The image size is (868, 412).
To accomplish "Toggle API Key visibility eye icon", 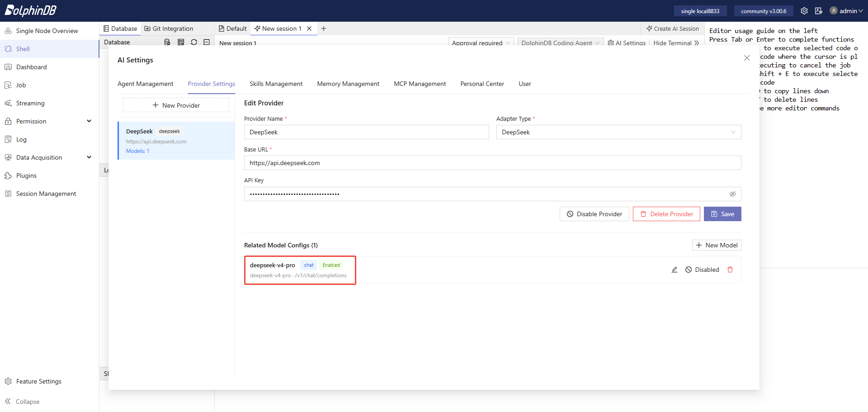I will [x=733, y=194].
